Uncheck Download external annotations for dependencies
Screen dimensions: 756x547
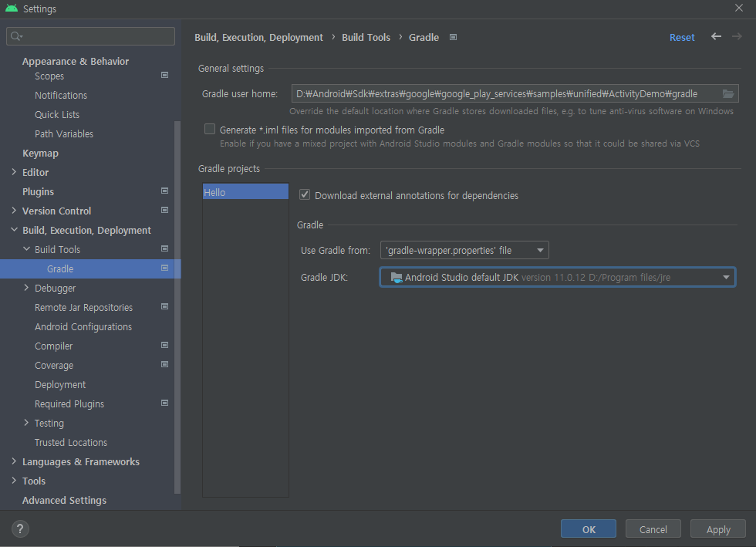tap(305, 194)
